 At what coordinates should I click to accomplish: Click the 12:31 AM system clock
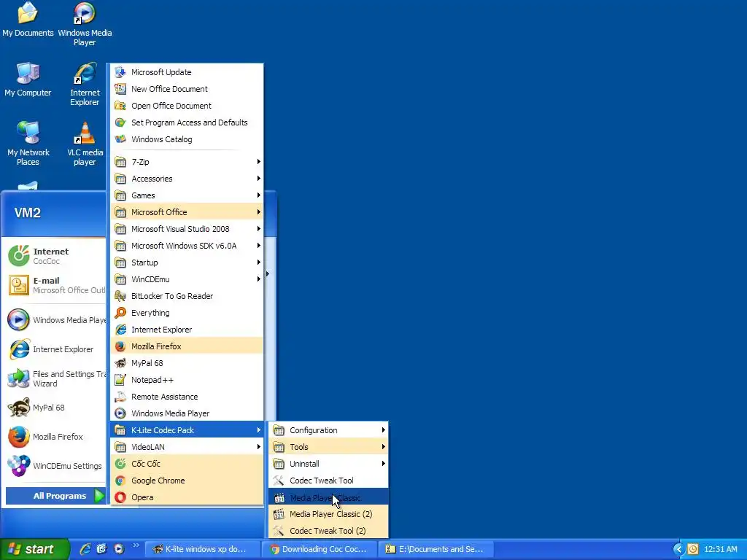[720, 549]
